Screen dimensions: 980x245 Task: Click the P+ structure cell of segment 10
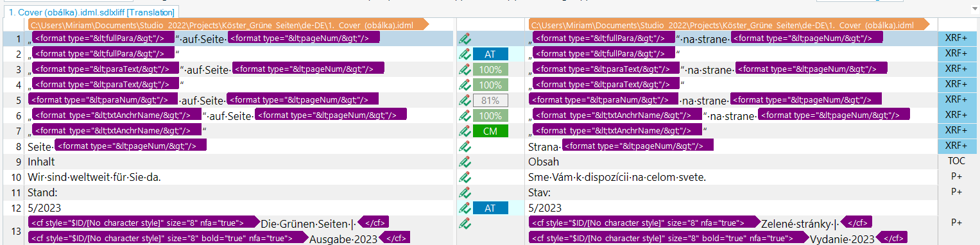[956, 176]
